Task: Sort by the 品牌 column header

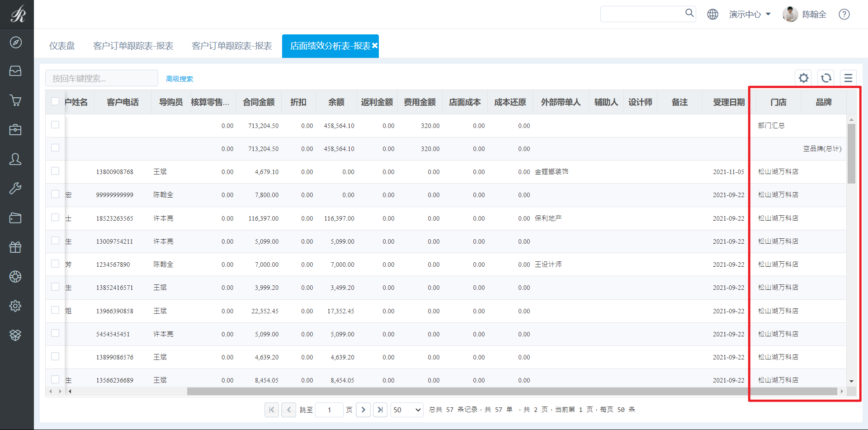Action: click(x=824, y=102)
